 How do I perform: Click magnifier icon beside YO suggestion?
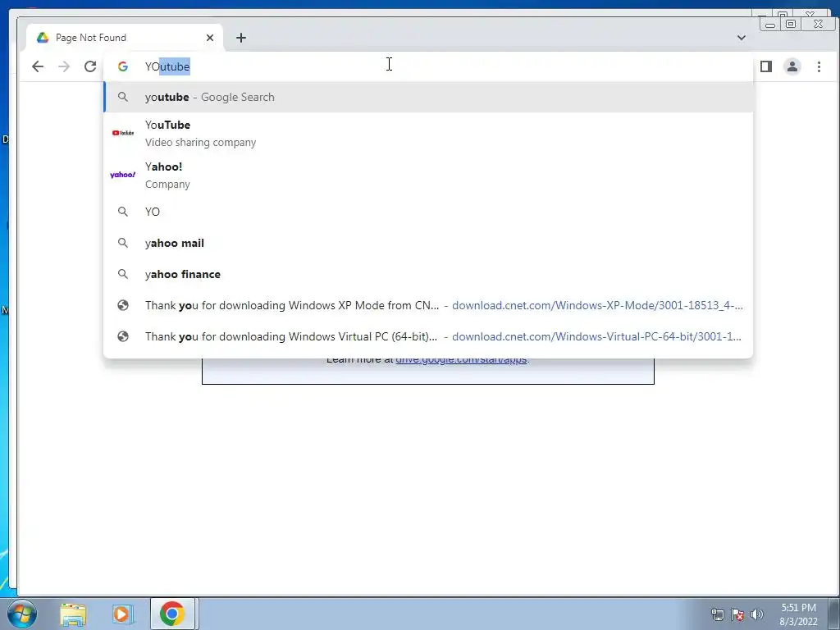coord(123,212)
